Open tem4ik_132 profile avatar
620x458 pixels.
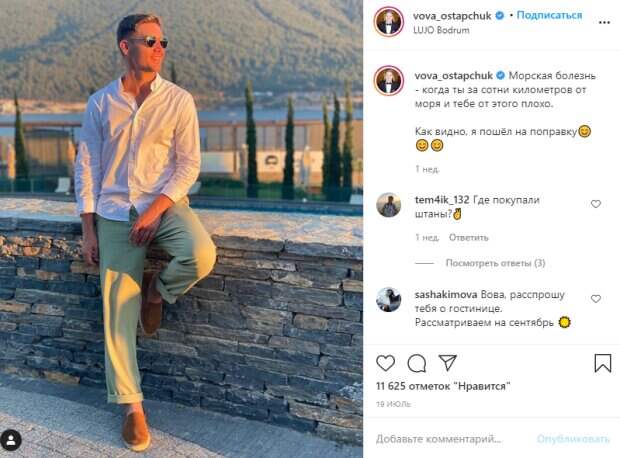coord(389,205)
